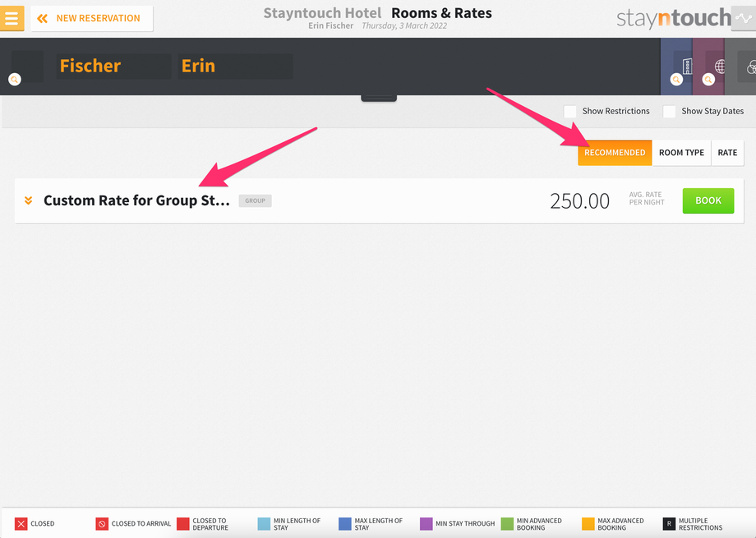Click the Thursday, 3 March 2022 date

(x=404, y=25)
